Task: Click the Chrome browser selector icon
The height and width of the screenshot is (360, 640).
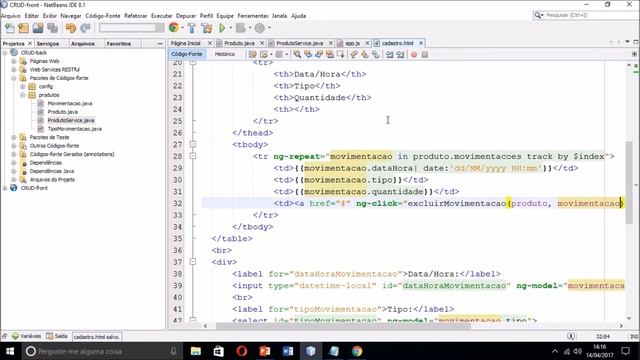Action: point(174,28)
